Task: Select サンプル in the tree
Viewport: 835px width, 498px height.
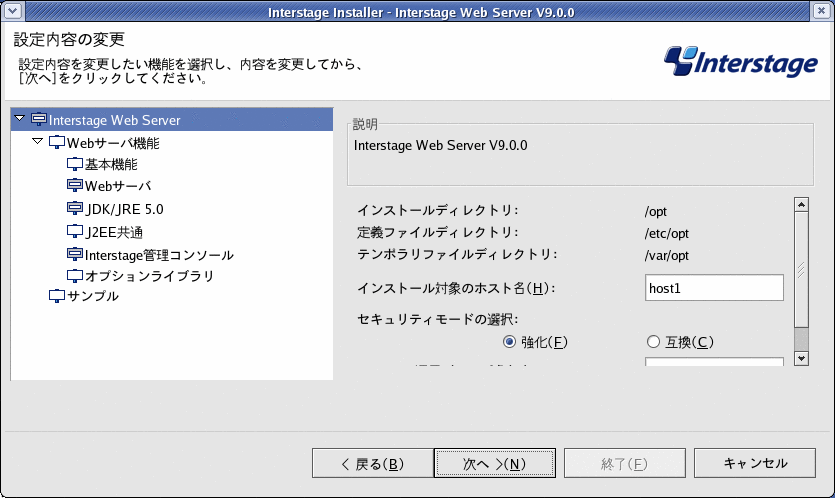Action: pyautogui.click(x=93, y=296)
